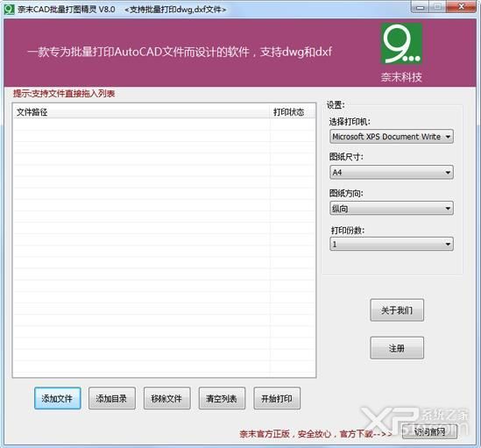Open the 图纸方向 orientation dropdown
The width and height of the screenshot is (481, 448).
[x=392, y=208]
